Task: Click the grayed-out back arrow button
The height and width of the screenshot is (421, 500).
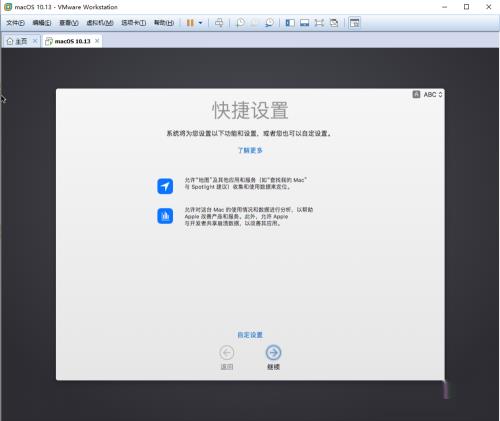Action: pyautogui.click(x=227, y=353)
